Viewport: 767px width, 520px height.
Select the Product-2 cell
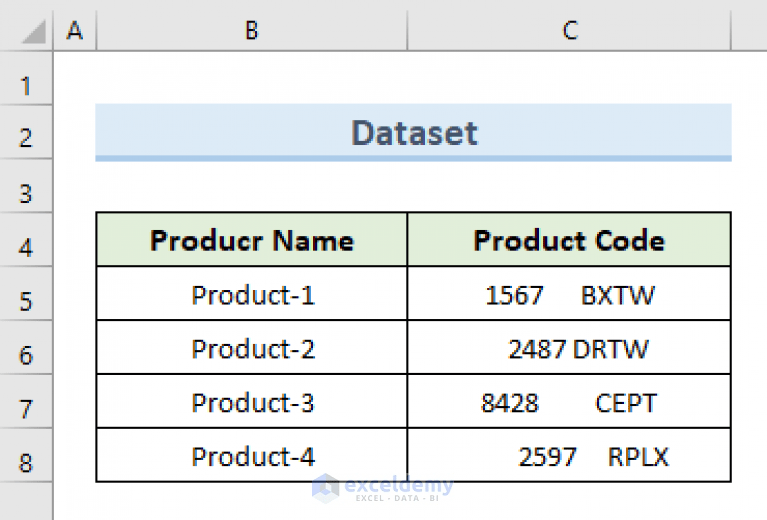click(x=251, y=347)
